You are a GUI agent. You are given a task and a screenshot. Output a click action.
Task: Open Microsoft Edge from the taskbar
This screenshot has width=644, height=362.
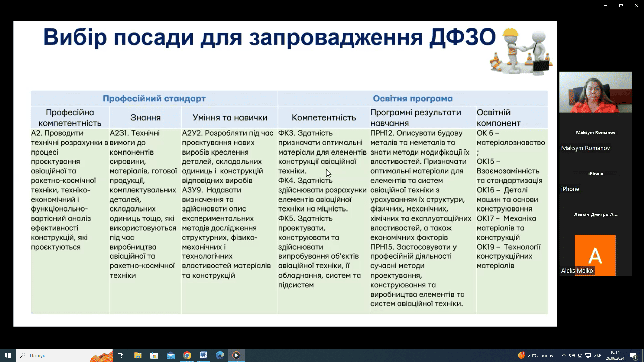click(220, 355)
